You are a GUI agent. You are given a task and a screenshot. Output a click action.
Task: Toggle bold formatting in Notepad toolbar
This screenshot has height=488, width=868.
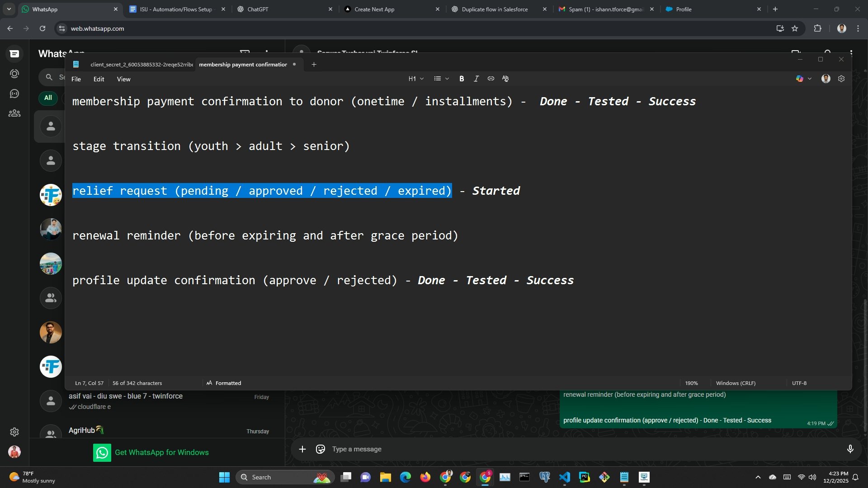(x=462, y=79)
